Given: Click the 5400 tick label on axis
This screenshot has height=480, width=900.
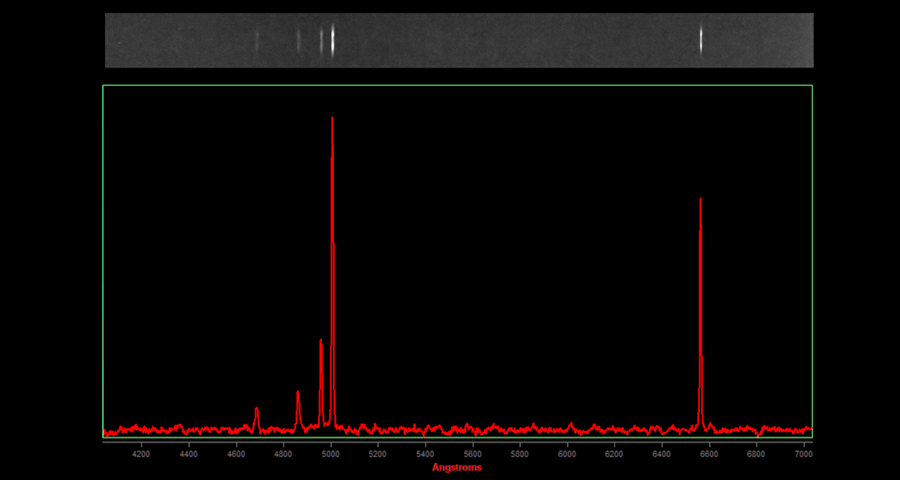Looking at the screenshot, I should tap(425, 454).
